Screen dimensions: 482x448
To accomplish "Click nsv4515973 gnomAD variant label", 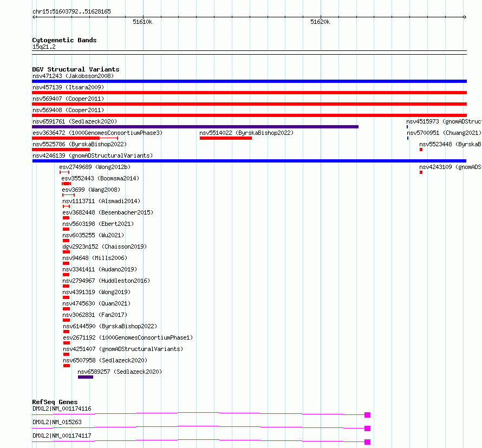I will coord(444,121).
